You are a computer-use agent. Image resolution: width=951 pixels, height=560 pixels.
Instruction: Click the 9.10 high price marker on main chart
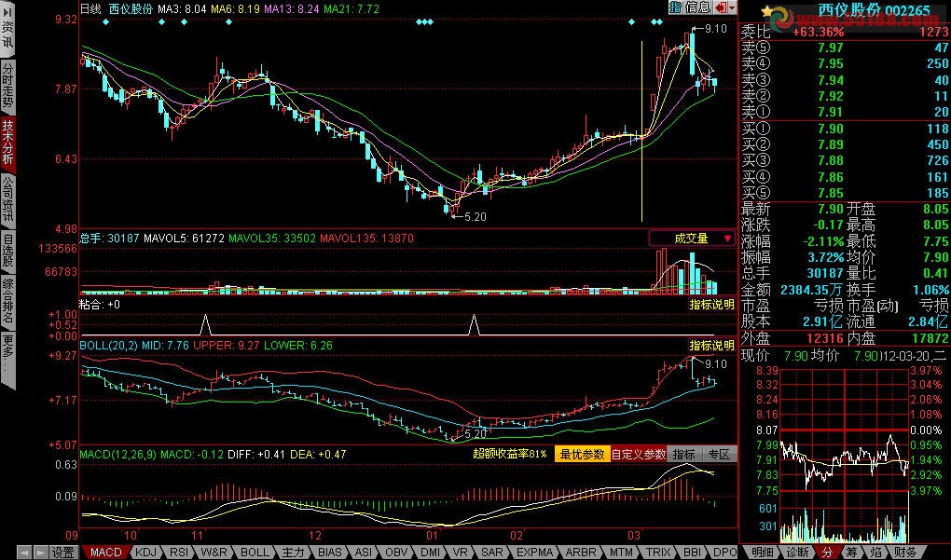pyautogui.click(x=716, y=28)
